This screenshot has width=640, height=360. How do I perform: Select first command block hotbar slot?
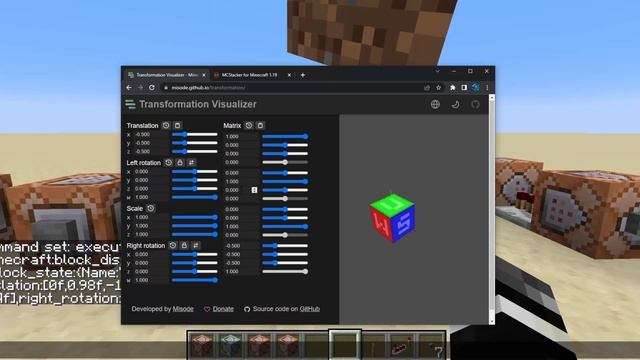(x=202, y=344)
